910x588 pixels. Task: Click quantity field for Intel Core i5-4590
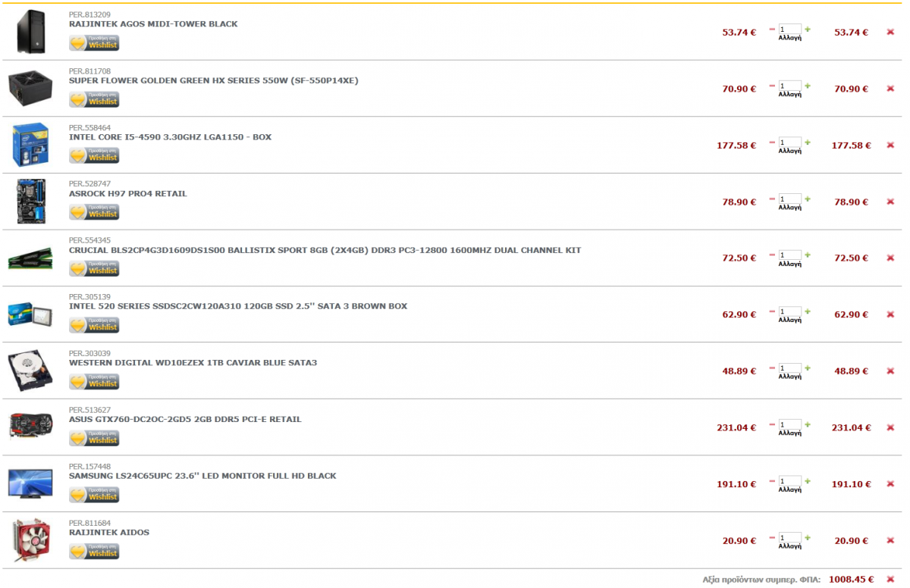[789, 142]
